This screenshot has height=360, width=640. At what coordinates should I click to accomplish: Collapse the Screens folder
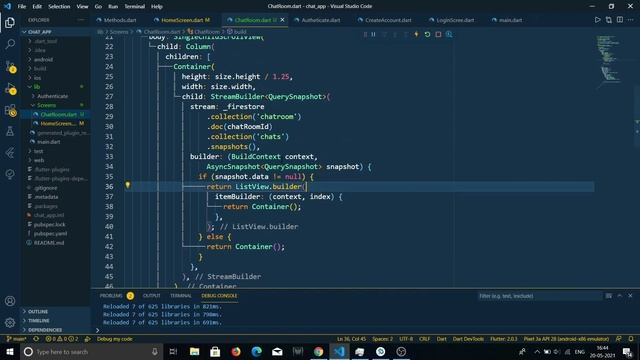click(56, 105)
